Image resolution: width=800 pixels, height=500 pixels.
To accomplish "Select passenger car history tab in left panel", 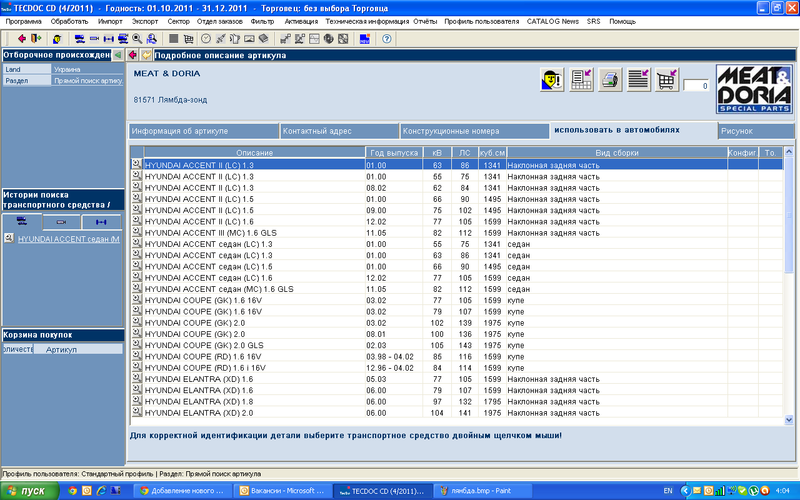I will tap(21, 220).
